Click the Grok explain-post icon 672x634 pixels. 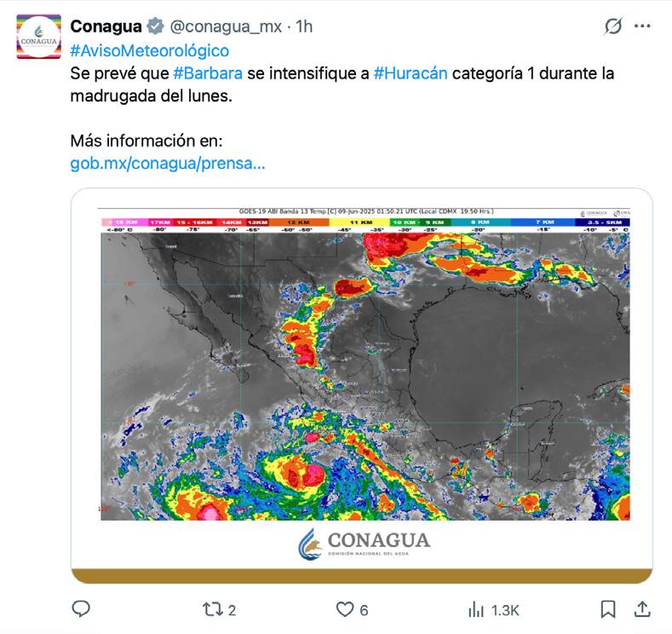(612, 26)
